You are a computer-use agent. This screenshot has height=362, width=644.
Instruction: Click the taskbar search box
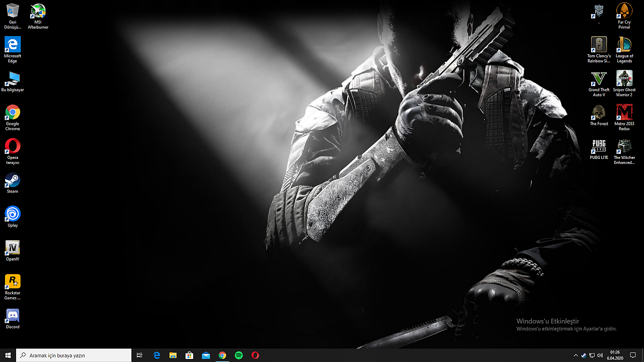click(x=74, y=355)
